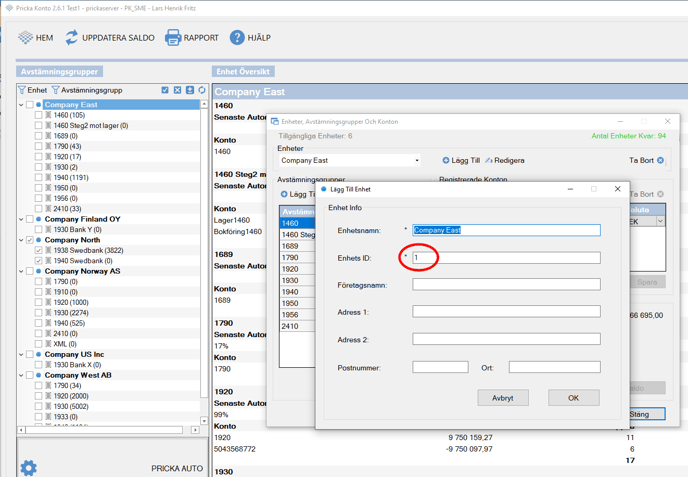Click the account icon beside 1930 Bank X (0)
Viewport: 688px width, 477px height.
tap(48, 365)
